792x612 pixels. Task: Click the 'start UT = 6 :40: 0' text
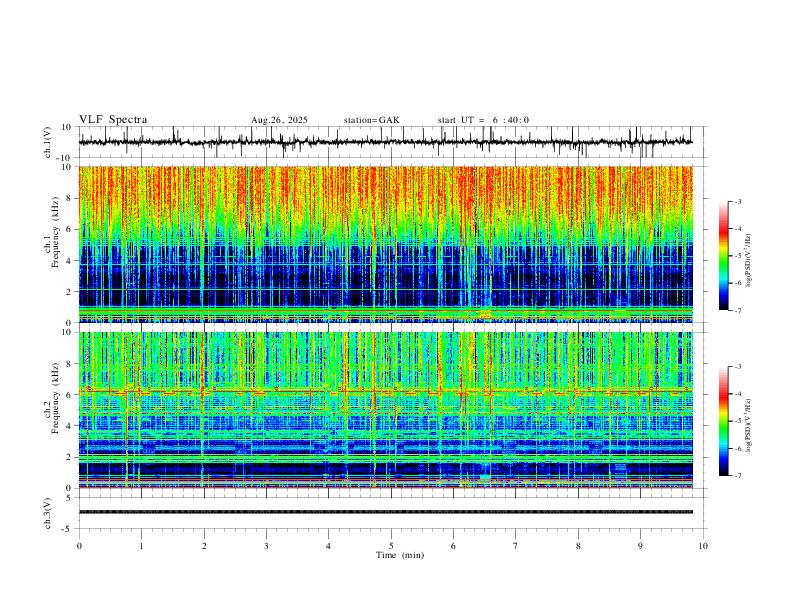click(483, 120)
